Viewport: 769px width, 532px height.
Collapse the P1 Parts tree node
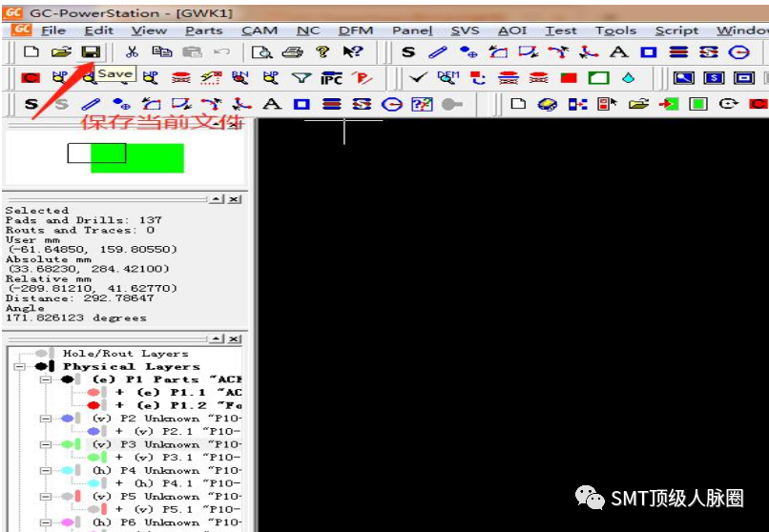coord(46,379)
